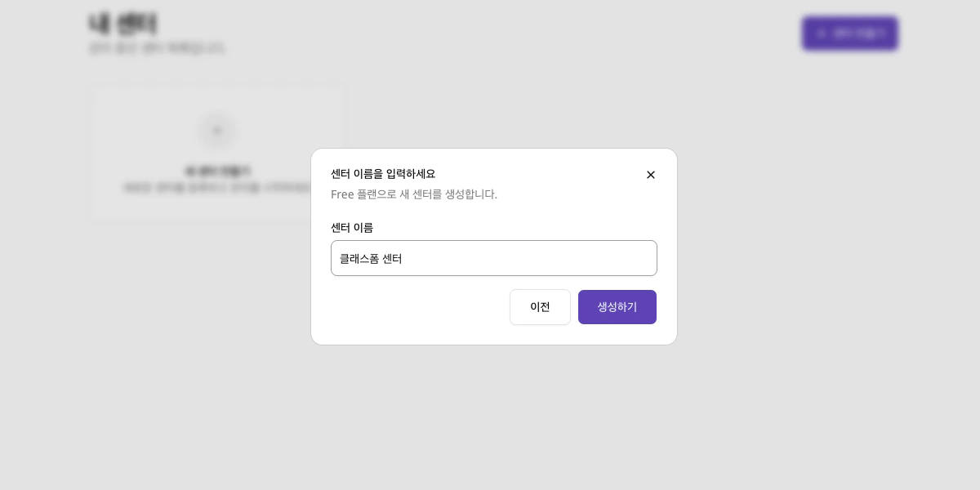Click the dismiss icon at the dialog's top right

[651, 175]
